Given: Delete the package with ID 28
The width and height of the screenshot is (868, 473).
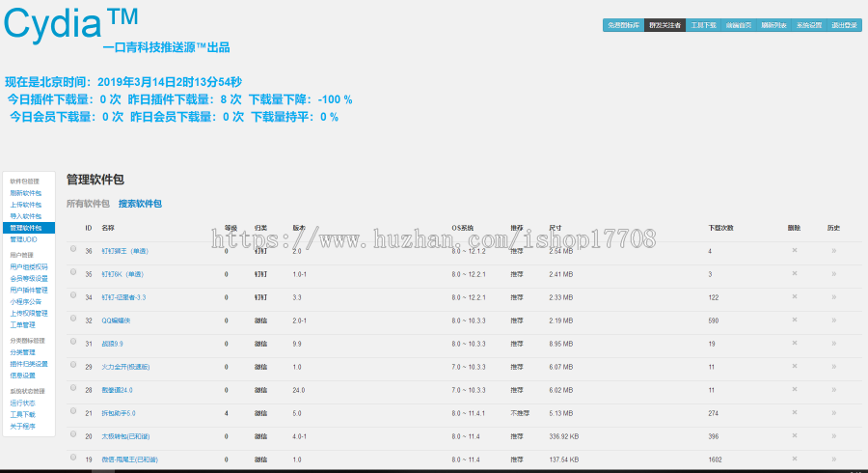Looking at the screenshot, I should pos(795,389).
